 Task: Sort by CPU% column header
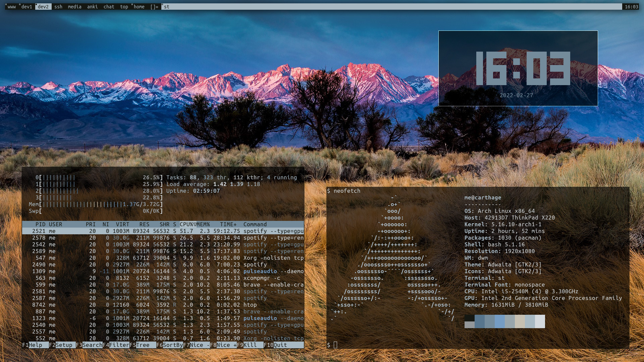click(188, 224)
